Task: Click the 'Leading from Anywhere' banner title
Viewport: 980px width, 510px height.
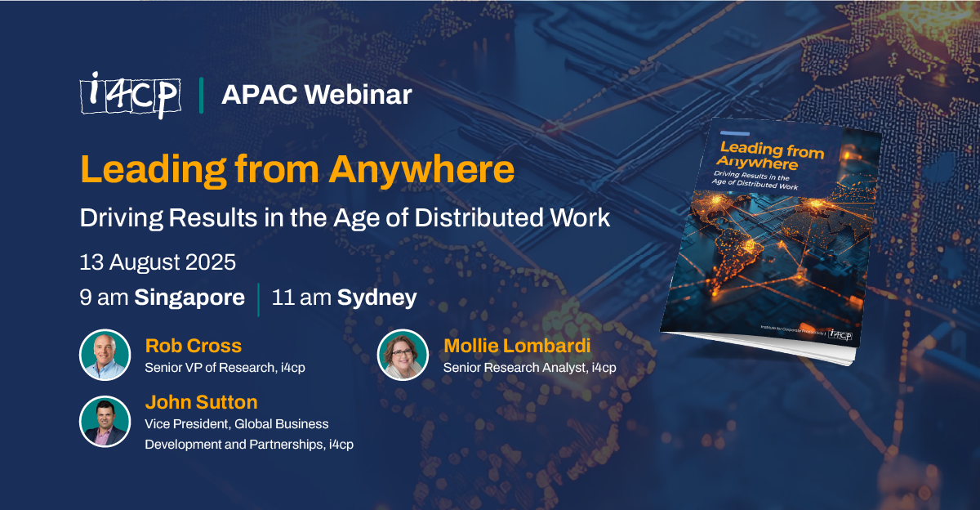Action: (x=297, y=169)
